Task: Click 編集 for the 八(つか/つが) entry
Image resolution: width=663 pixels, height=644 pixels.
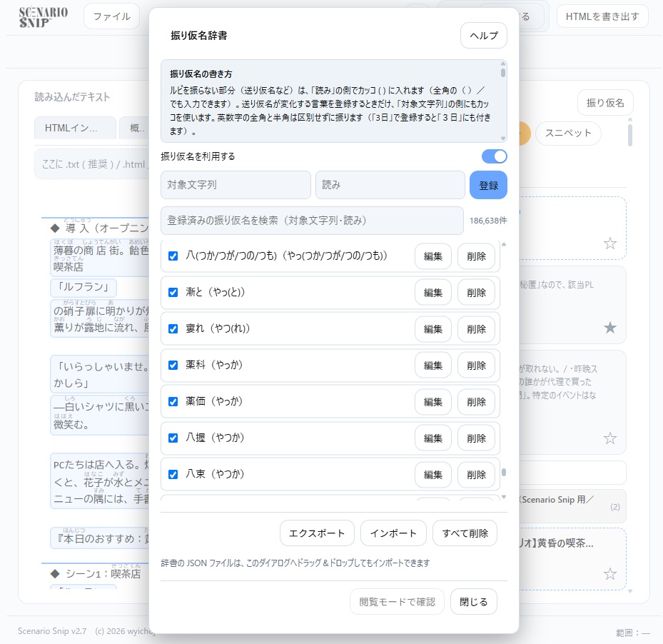Action: tap(433, 256)
